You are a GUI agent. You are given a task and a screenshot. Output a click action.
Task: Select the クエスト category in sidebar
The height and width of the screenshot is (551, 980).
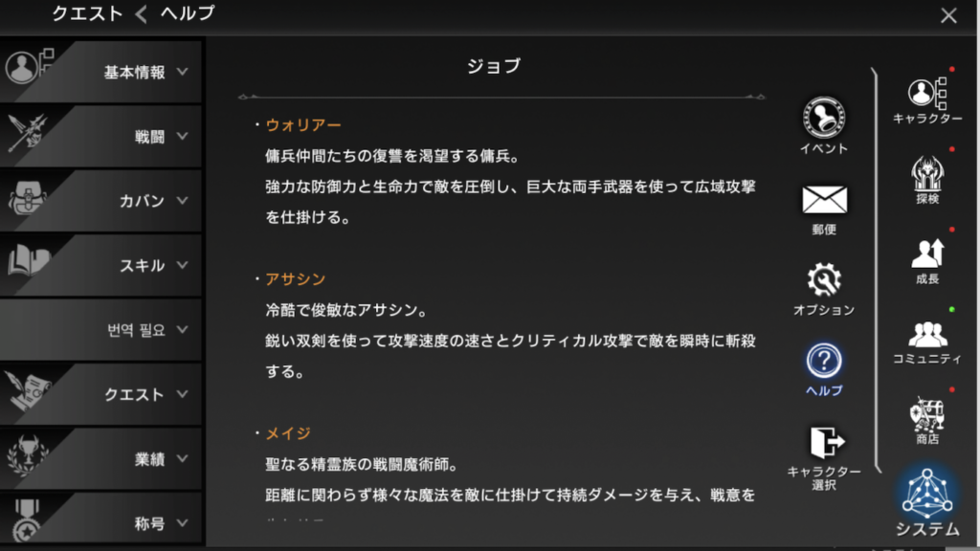pyautogui.click(x=100, y=393)
